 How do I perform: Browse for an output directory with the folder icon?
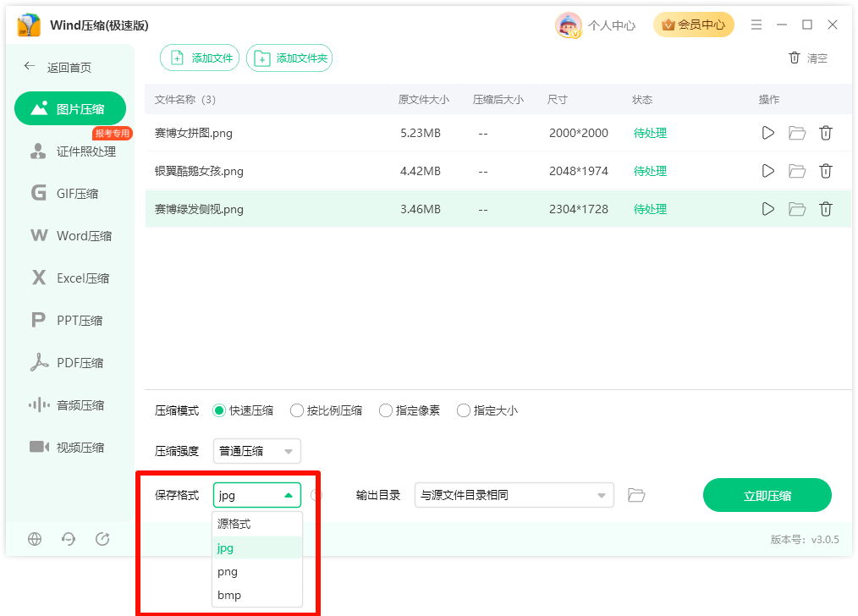pyautogui.click(x=635, y=495)
